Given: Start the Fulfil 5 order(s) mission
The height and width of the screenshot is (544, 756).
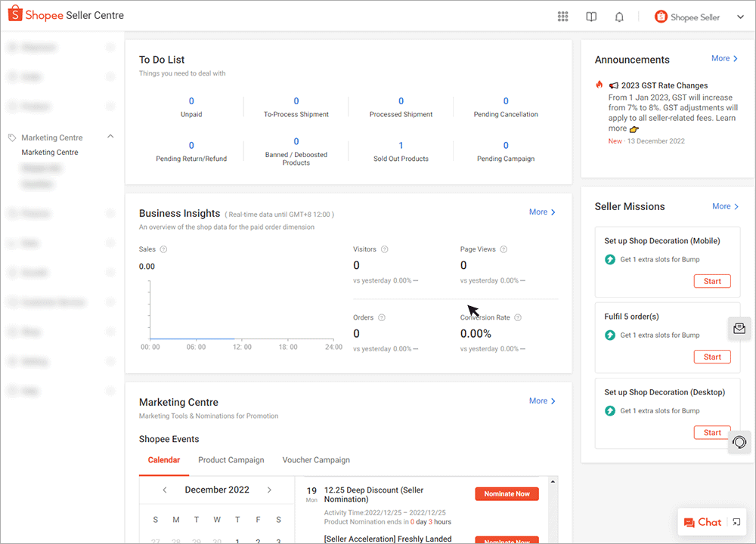Looking at the screenshot, I should click(712, 357).
